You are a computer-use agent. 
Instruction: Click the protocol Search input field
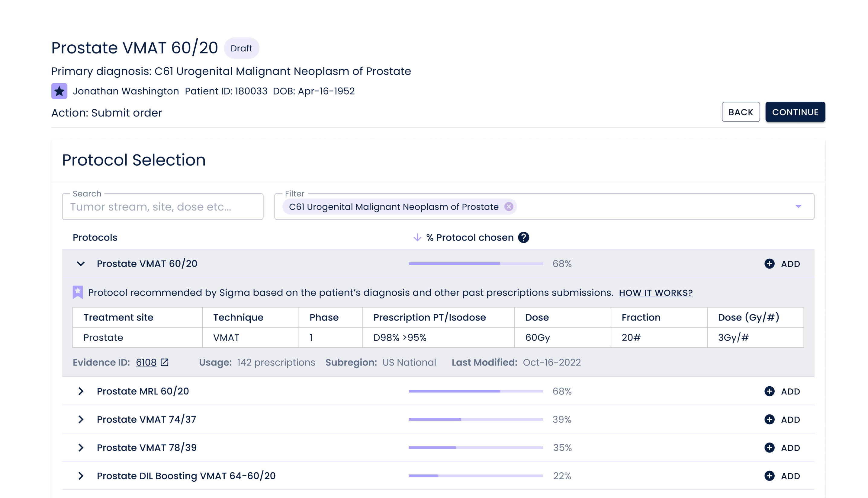pos(162,206)
